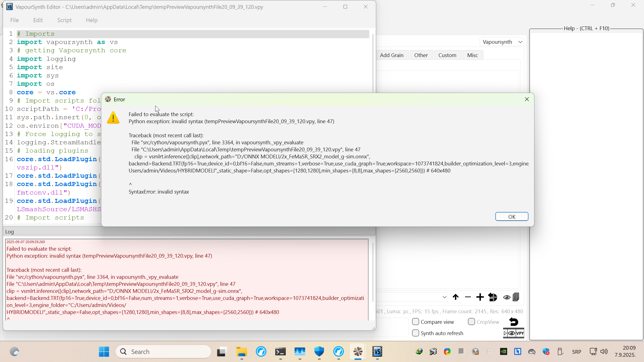This screenshot has height=362, width=644.
Task: Click line 2 'import vapoursynth as vs'
Action: coord(67,42)
